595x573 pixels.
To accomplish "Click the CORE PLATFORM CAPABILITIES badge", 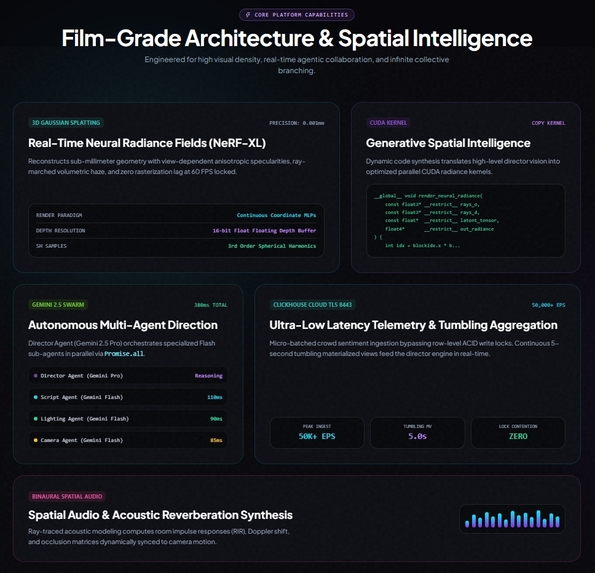I will (x=297, y=15).
